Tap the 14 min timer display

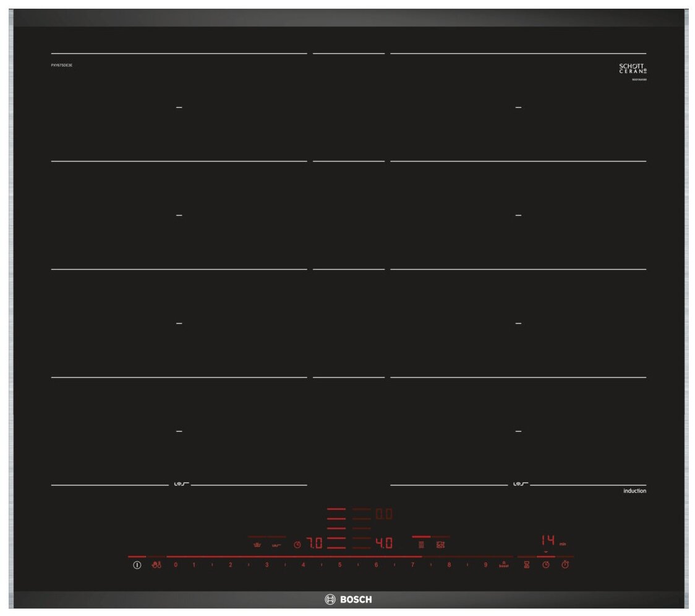coord(548,540)
